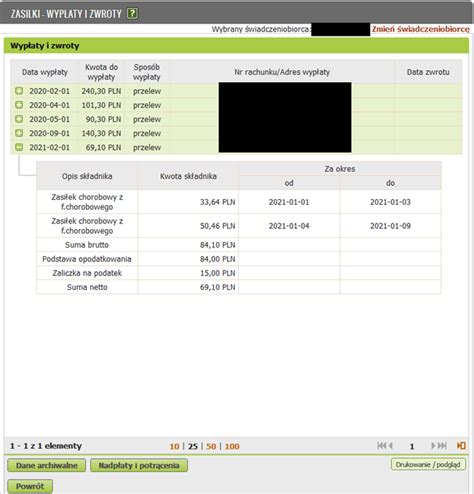Viewport: 474px width, 494px height.
Task: Go to first page icon
Action: [x=382, y=446]
